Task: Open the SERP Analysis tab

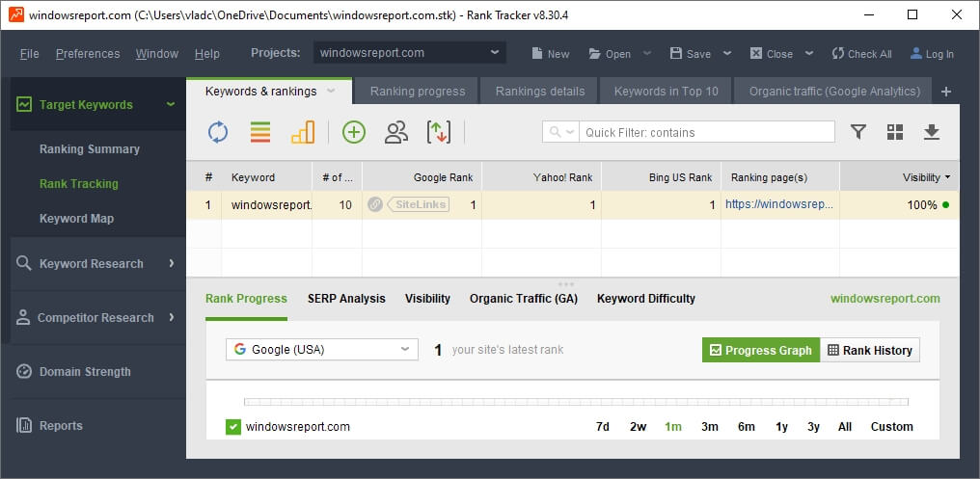Action: click(346, 299)
